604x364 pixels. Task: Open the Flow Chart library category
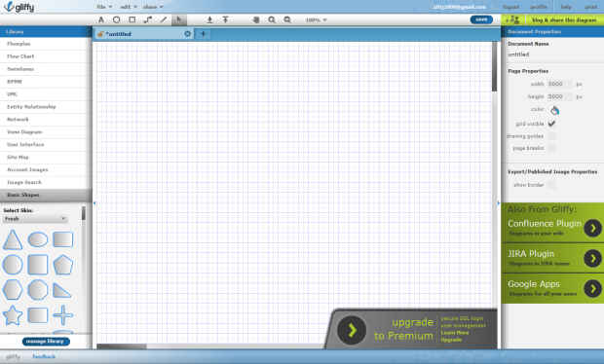click(x=46, y=56)
